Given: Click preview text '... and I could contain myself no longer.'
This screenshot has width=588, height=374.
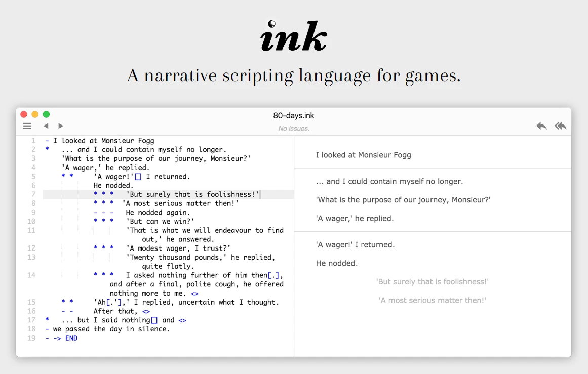Looking at the screenshot, I should point(389,181).
